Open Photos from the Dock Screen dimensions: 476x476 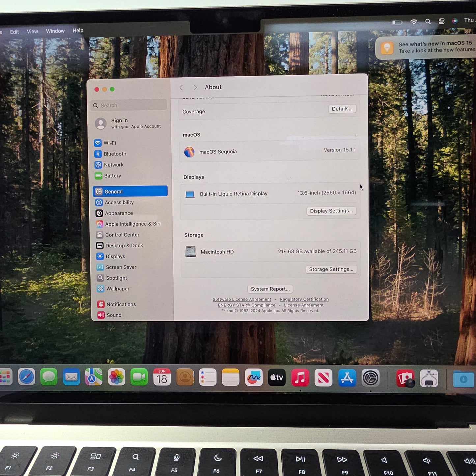click(x=116, y=377)
